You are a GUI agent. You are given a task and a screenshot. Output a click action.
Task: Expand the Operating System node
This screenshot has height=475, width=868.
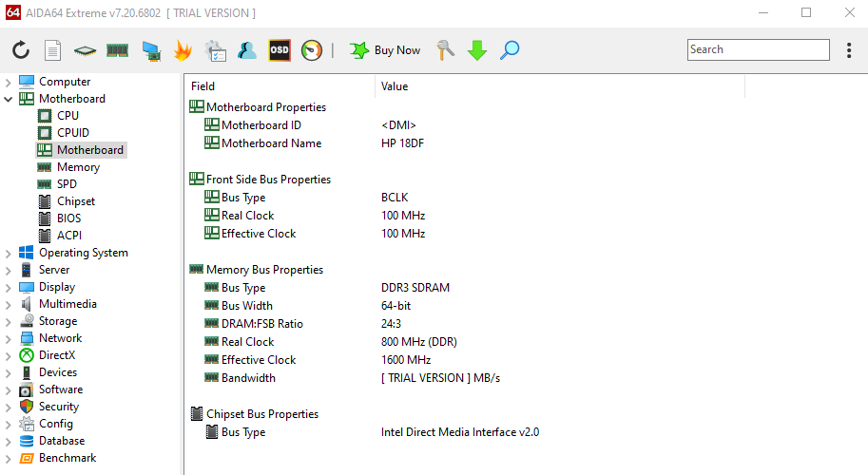point(8,254)
